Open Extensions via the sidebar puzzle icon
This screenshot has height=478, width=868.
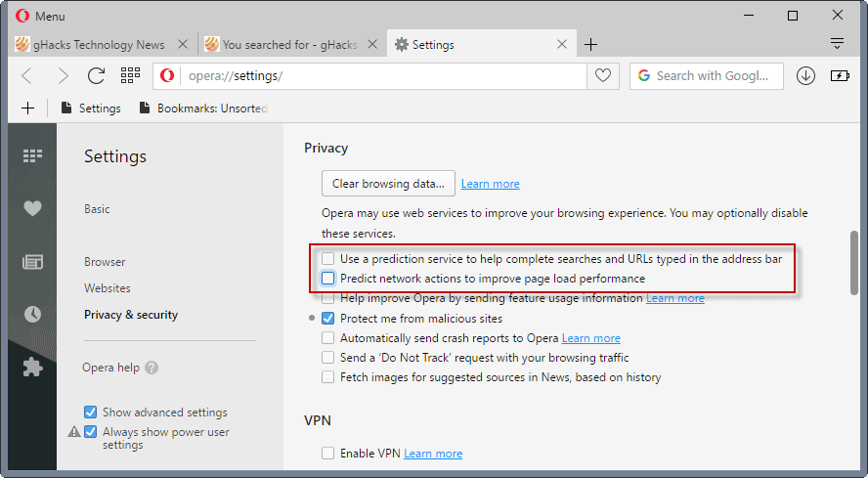click(x=32, y=367)
